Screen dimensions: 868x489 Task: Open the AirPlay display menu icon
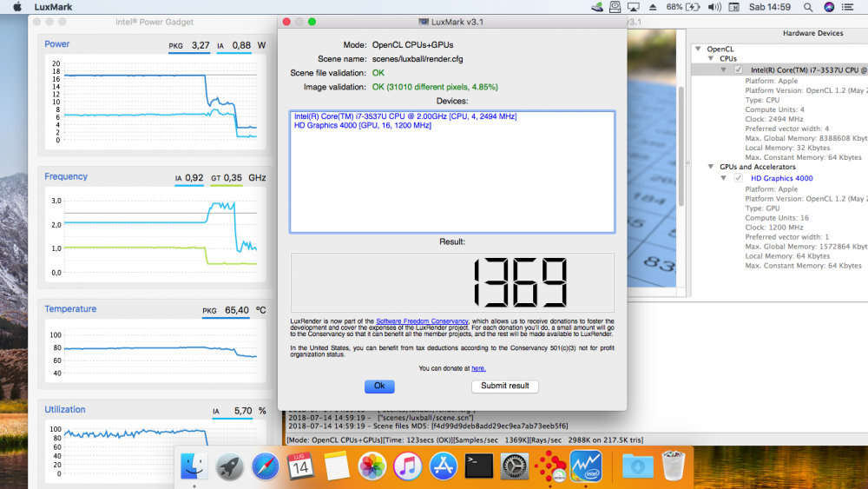click(x=634, y=7)
